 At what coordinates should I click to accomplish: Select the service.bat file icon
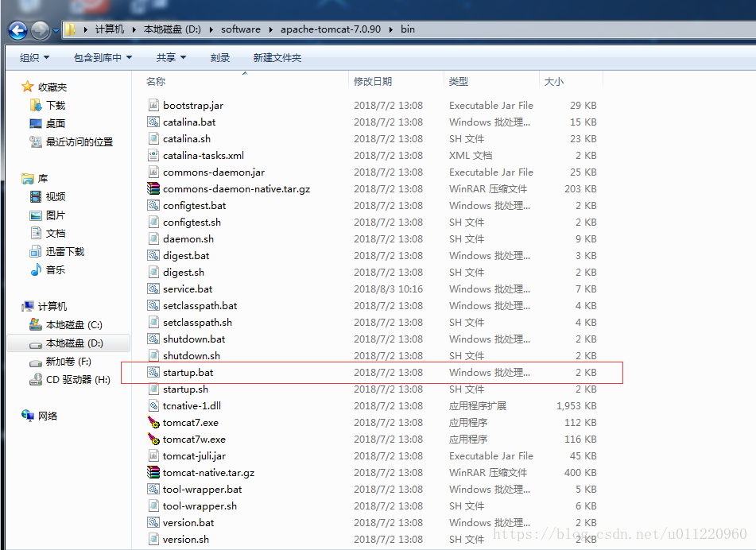(x=153, y=289)
